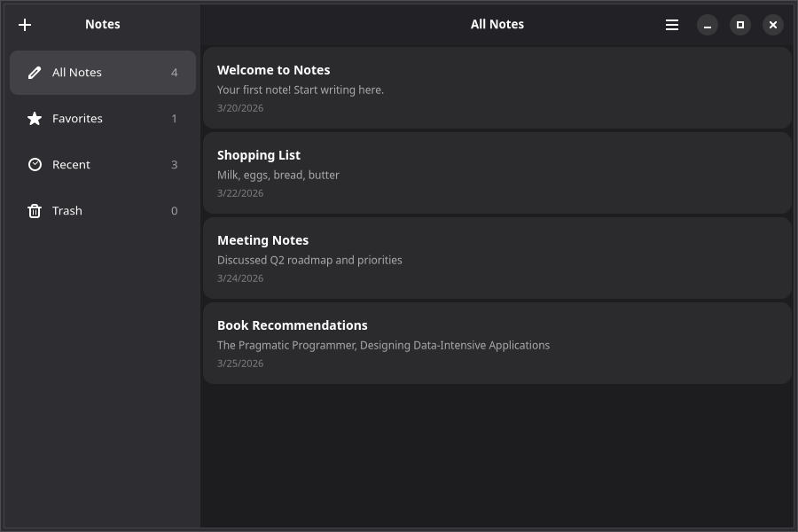Switch to the Favorites label in the sidebar
The height and width of the screenshot is (532, 798).
coord(77,119)
